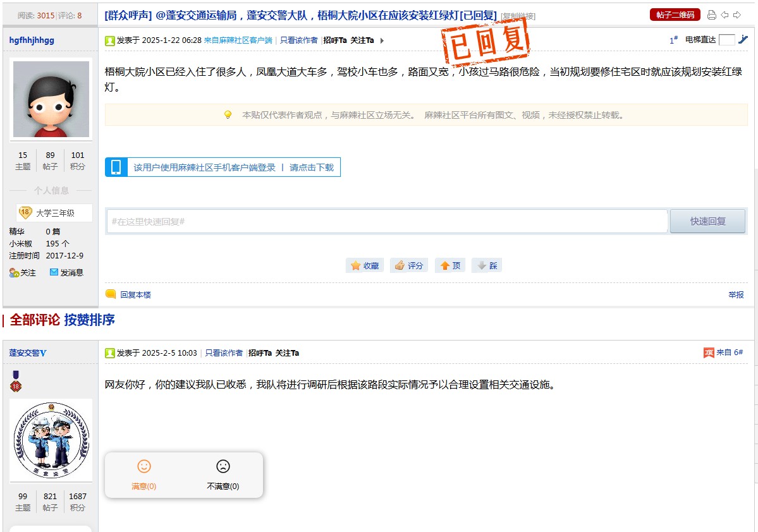Viewport: 758px width, 532px height.
Task: Click 请点击下载 link
Action: [312, 167]
